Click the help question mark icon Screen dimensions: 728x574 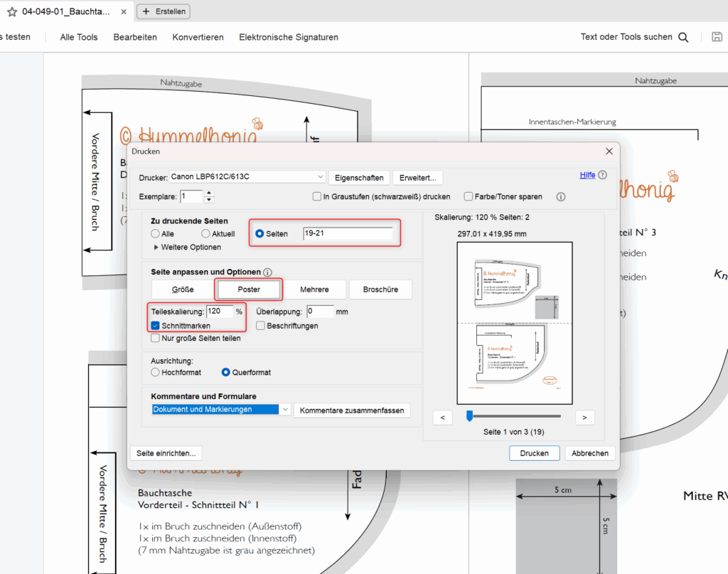[x=603, y=175]
